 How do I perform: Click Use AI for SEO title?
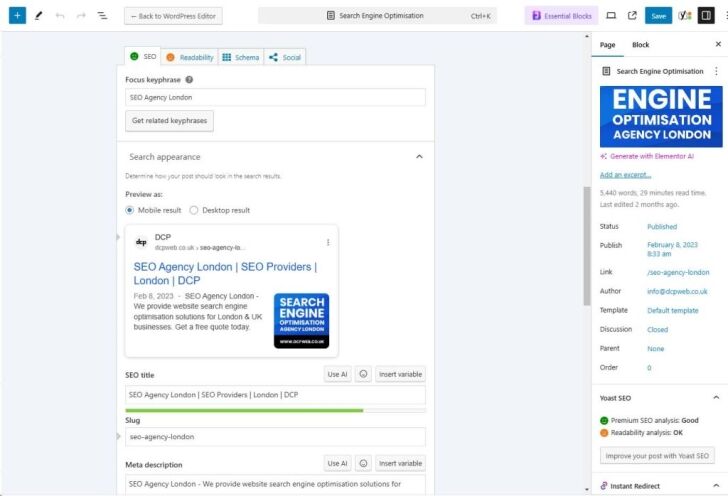338,374
